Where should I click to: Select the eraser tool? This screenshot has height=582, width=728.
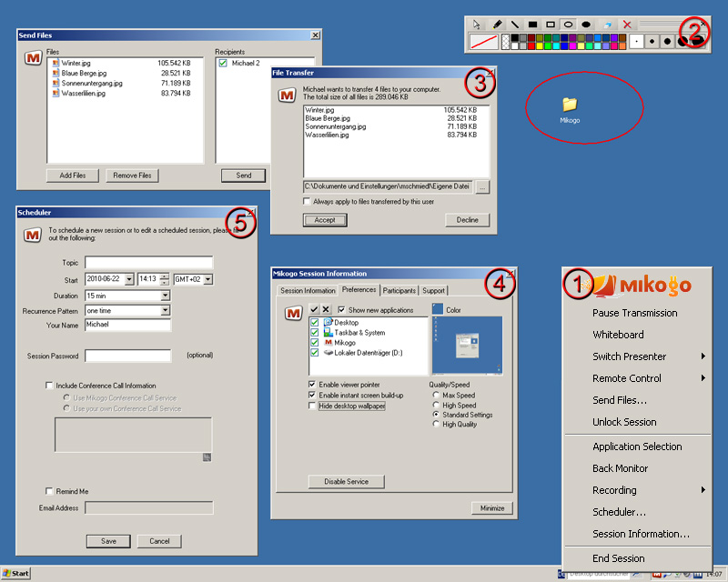click(x=607, y=25)
